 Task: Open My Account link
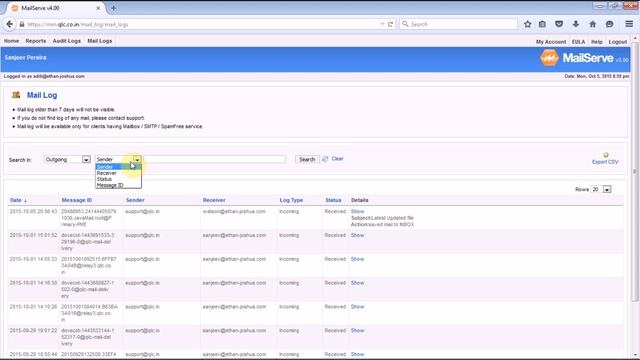pos(551,42)
